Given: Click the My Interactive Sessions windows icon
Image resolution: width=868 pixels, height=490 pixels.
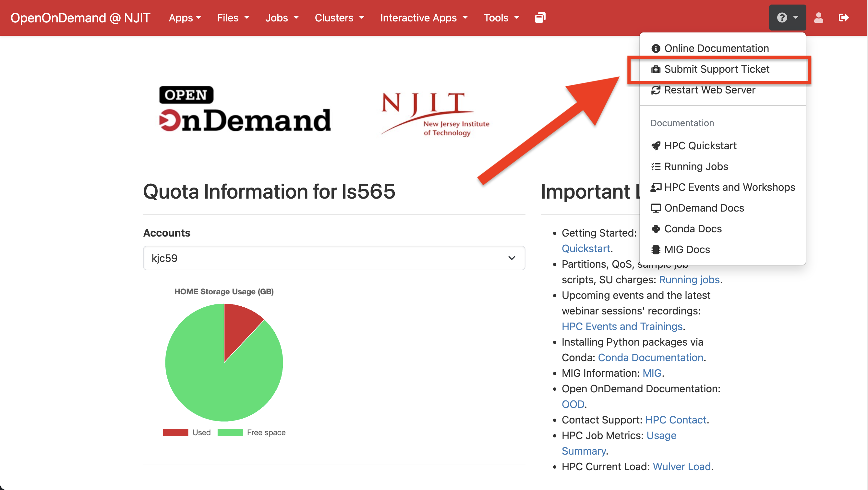Looking at the screenshot, I should (x=540, y=18).
